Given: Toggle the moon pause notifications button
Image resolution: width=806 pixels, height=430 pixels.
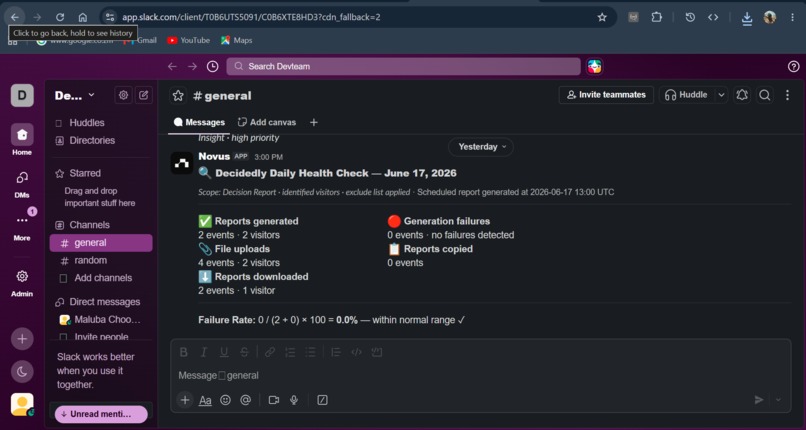Looking at the screenshot, I should pos(22,372).
